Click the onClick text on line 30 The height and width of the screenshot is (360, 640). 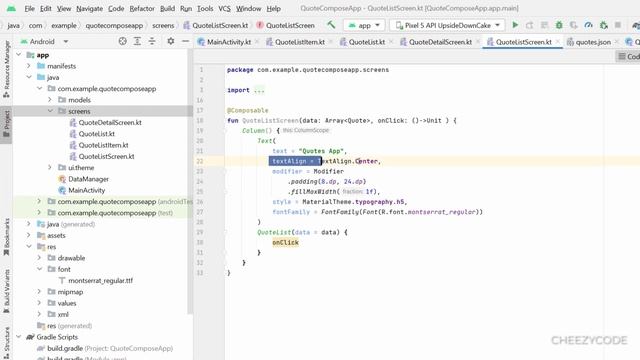(x=285, y=242)
